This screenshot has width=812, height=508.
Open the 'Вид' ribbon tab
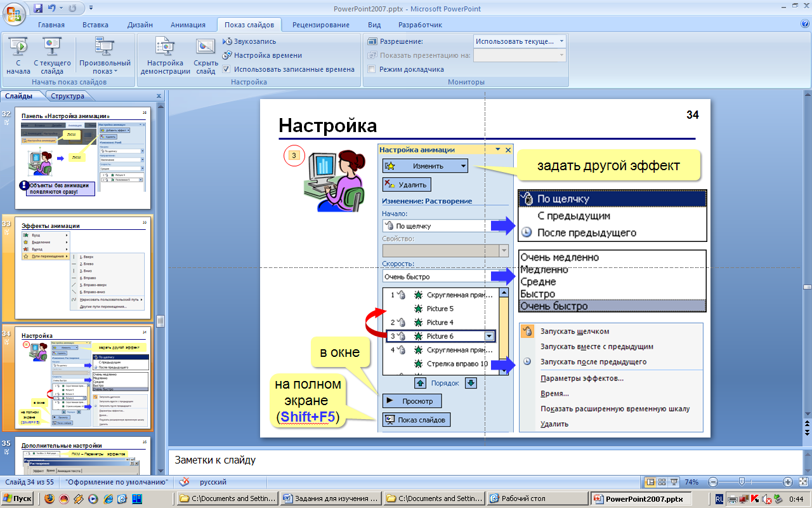click(374, 25)
